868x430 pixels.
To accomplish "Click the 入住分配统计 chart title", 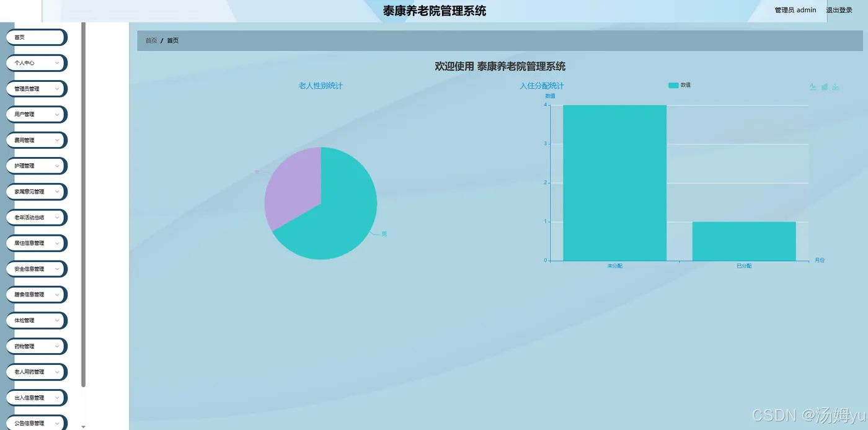I will (542, 86).
